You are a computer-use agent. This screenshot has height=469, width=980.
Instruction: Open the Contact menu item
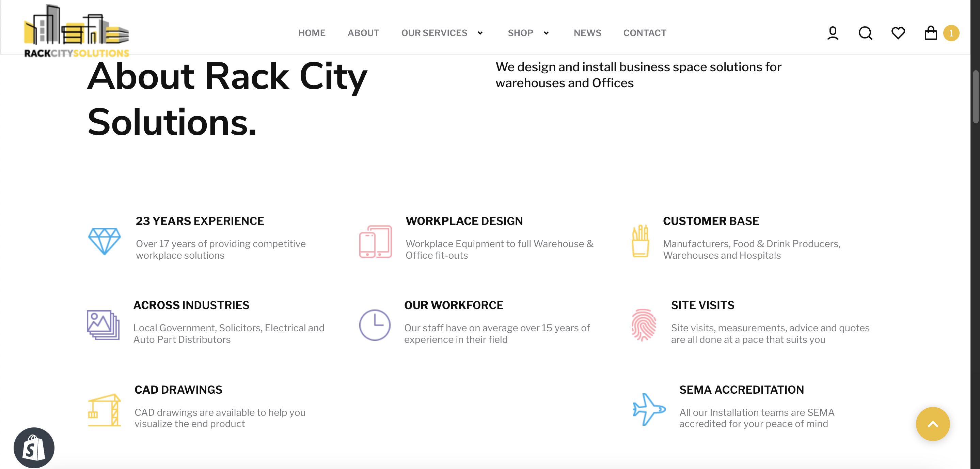(645, 33)
